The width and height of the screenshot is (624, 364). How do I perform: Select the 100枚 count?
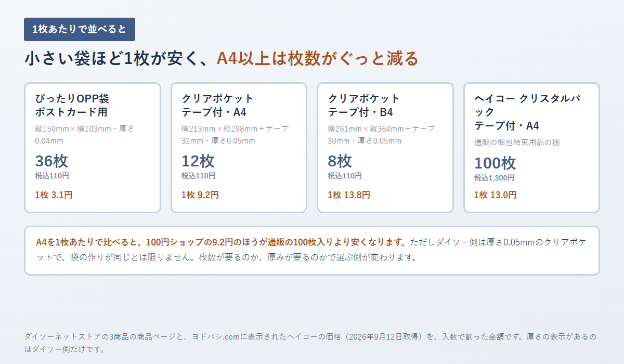pyautogui.click(x=495, y=163)
